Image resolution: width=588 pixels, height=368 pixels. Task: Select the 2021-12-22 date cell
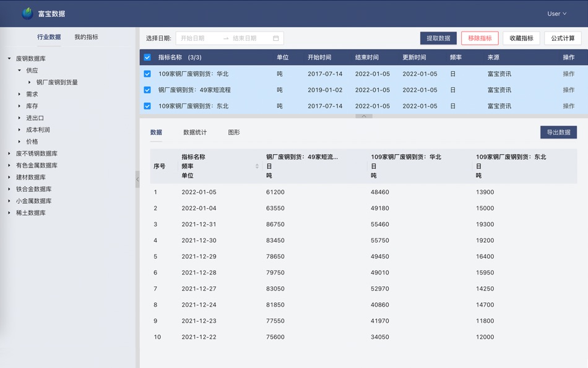coord(199,337)
